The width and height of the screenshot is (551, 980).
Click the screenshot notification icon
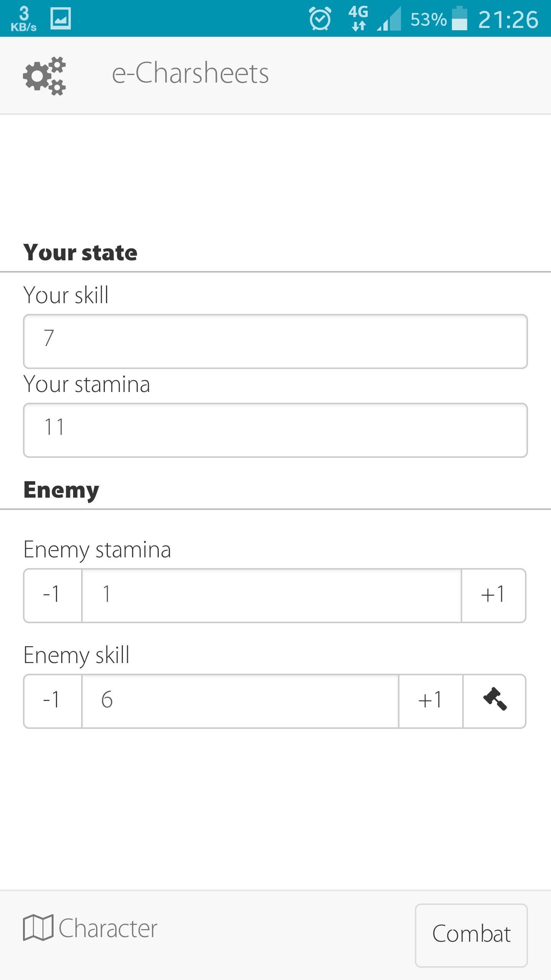click(61, 17)
